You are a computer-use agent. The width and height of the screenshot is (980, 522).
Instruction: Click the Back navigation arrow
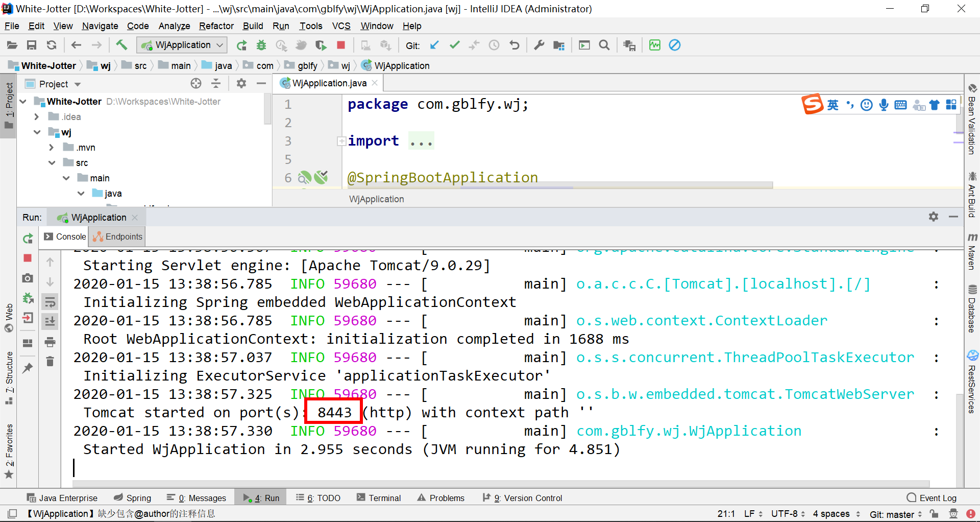pyautogui.click(x=76, y=45)
